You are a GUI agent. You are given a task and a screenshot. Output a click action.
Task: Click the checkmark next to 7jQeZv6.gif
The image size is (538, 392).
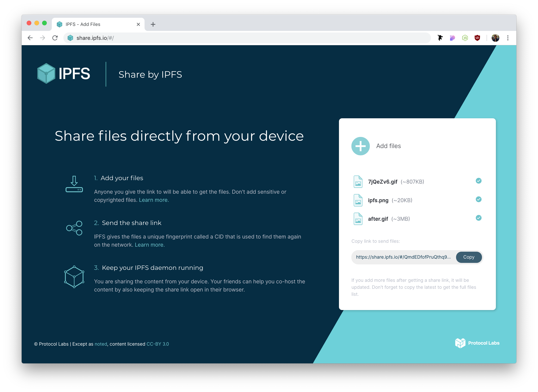click(x=478, y=181)
